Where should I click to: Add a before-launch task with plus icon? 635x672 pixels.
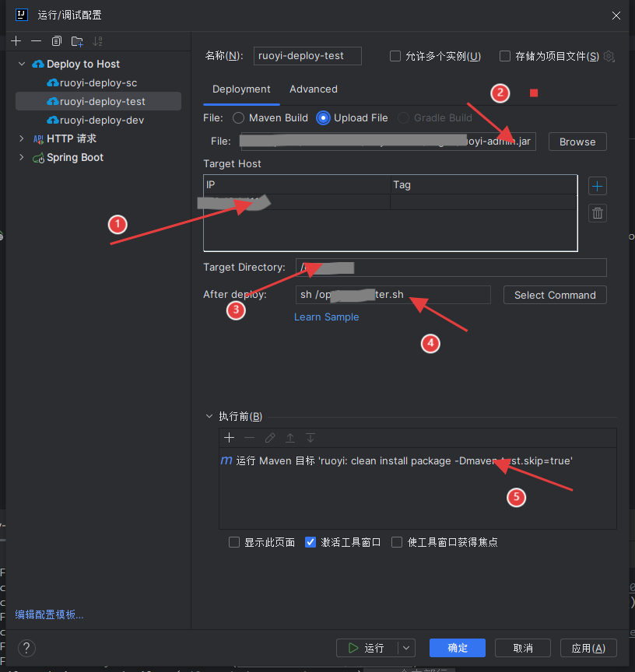pos(229,438)
